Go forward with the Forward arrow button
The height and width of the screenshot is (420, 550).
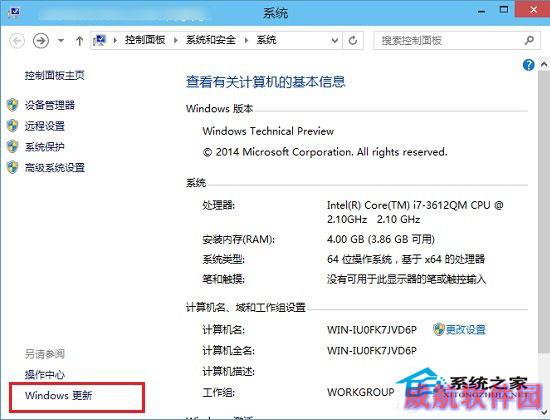coord(41,41)
